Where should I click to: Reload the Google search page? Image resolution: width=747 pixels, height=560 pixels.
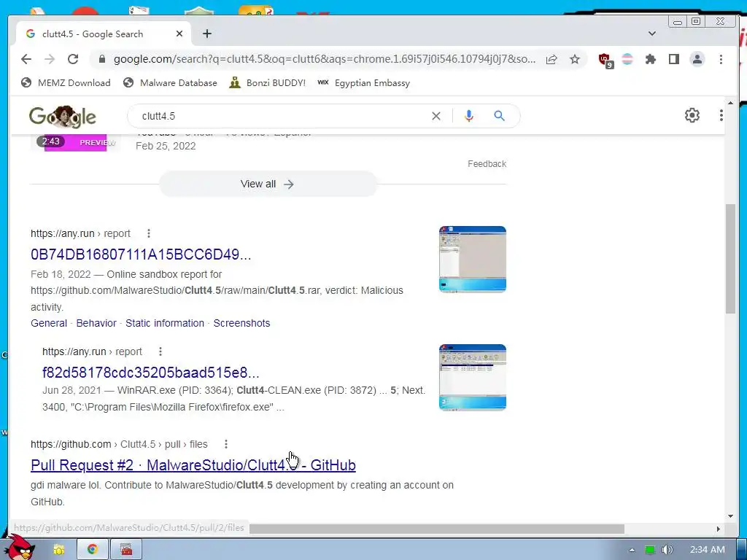coord(73,59)
